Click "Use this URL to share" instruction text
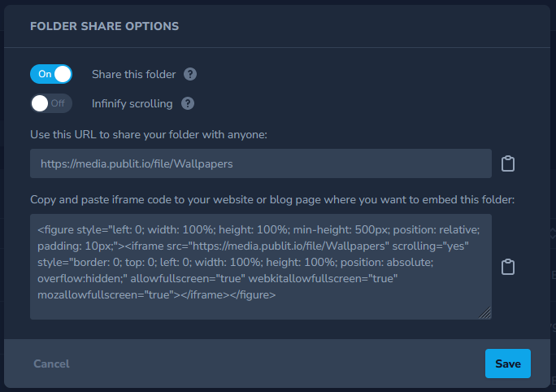Image resolution: width=556 pixels, height=392 pixels. pos(149,135)
